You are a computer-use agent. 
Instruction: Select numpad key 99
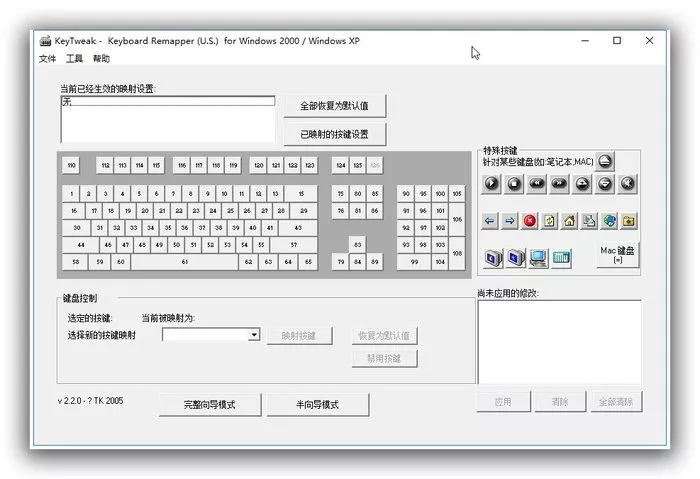coord(415,262)
